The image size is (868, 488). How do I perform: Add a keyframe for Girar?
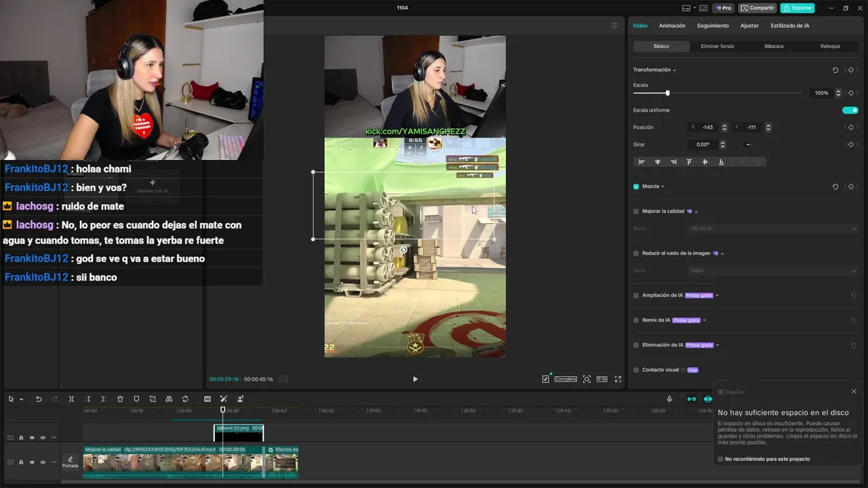[851, 144]
